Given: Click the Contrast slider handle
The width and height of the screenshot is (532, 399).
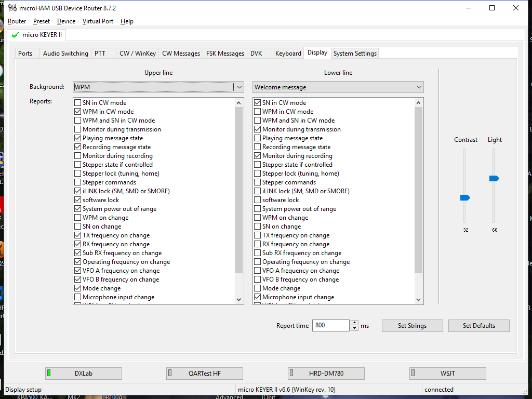Looking at the screenshot, I should [465, 197].
